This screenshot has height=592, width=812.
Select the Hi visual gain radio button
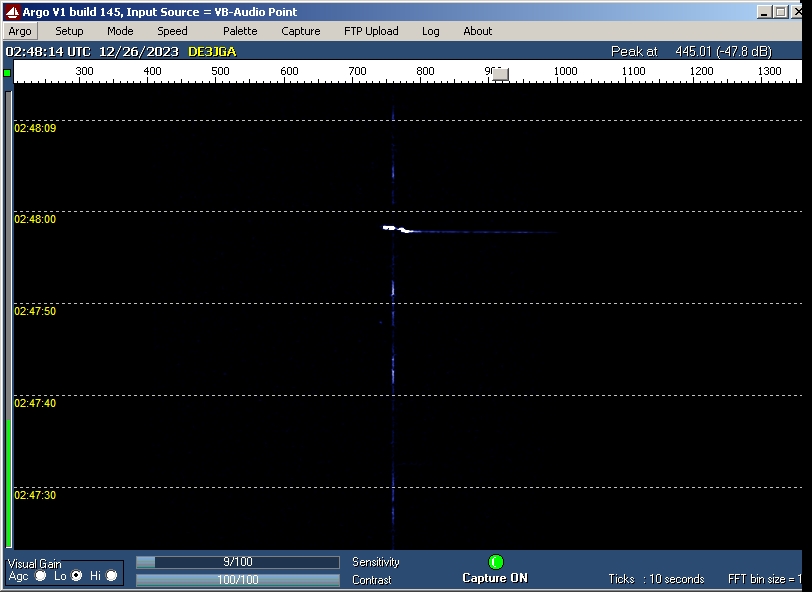click(111, 575)
